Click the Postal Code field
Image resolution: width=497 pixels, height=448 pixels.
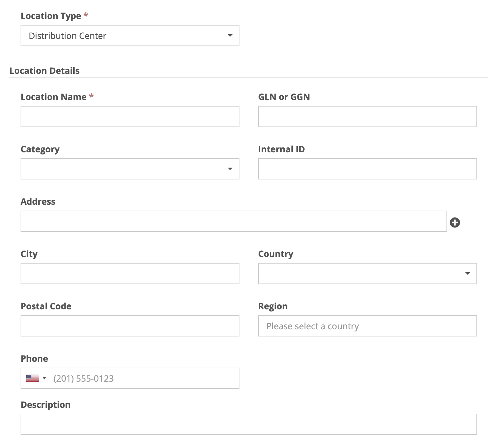130,326
